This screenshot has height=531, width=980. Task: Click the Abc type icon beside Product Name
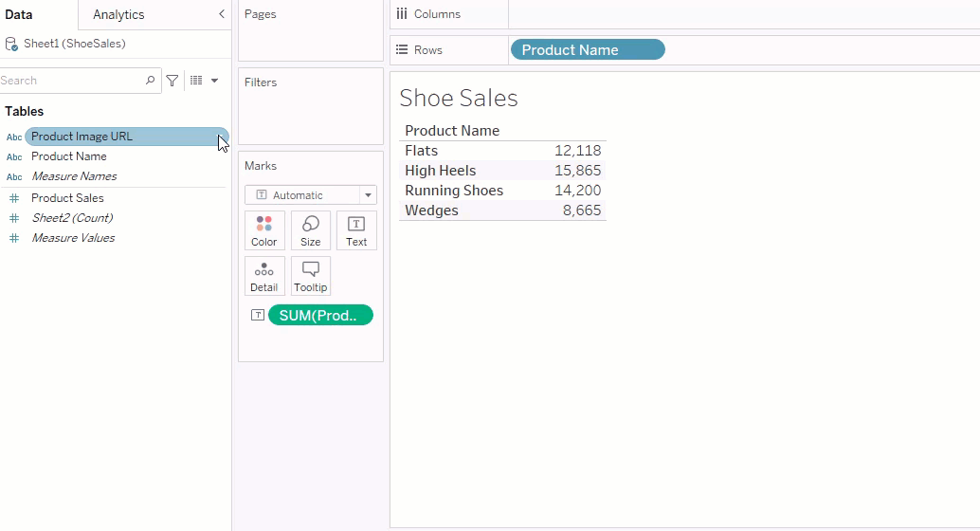coord(14,156)
